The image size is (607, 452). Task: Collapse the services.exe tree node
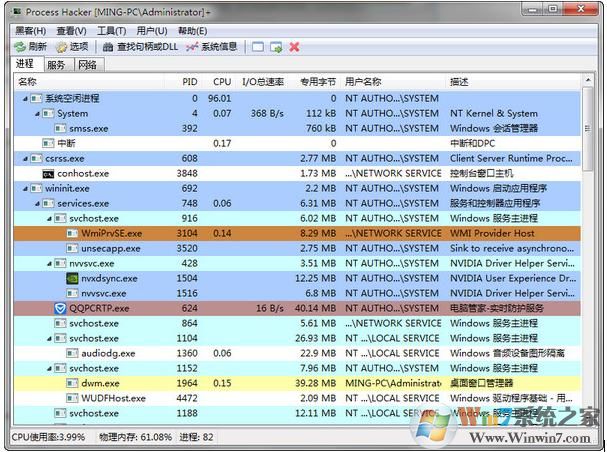[34, 203]
